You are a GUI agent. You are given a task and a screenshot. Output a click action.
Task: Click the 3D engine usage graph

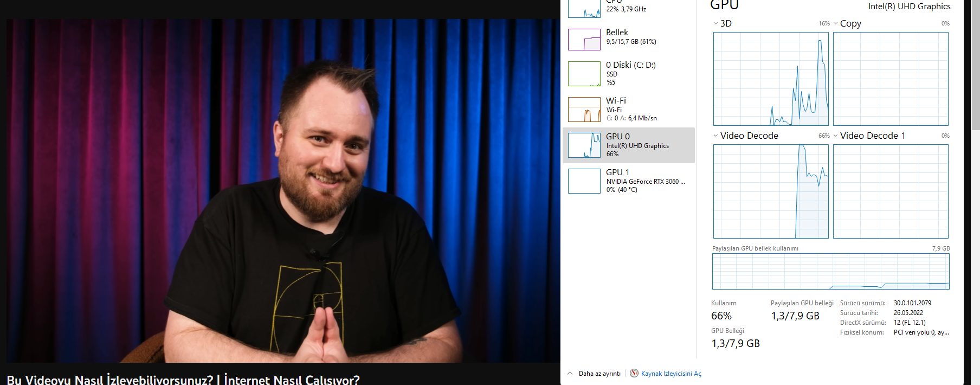(771, 79)
